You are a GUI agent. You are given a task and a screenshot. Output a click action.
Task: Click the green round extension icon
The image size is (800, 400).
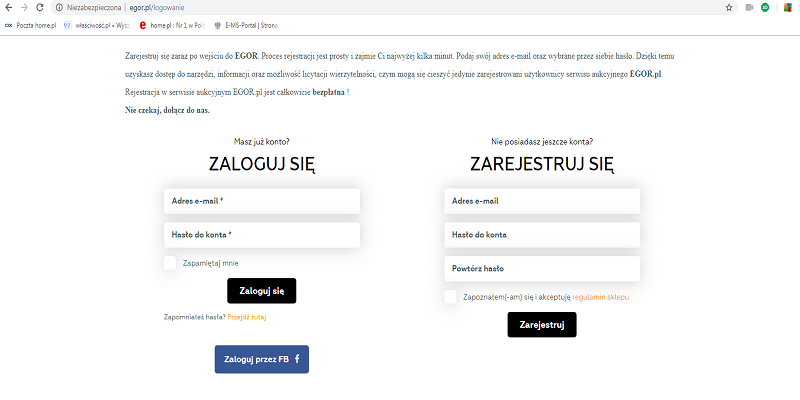(765, 8)
